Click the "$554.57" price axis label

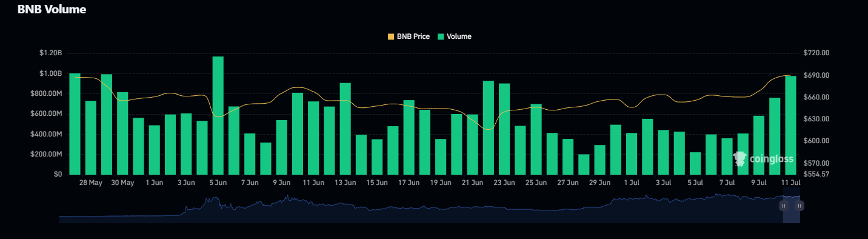816,174
